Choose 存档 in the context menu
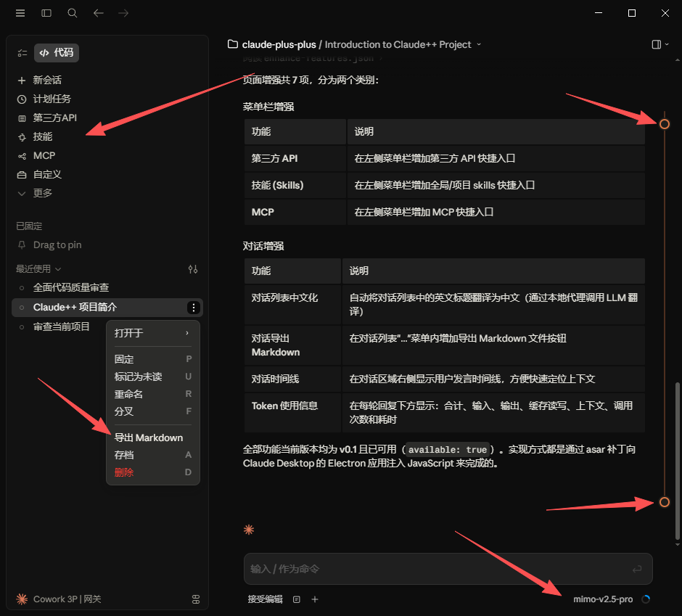 [x=152, y=455]
